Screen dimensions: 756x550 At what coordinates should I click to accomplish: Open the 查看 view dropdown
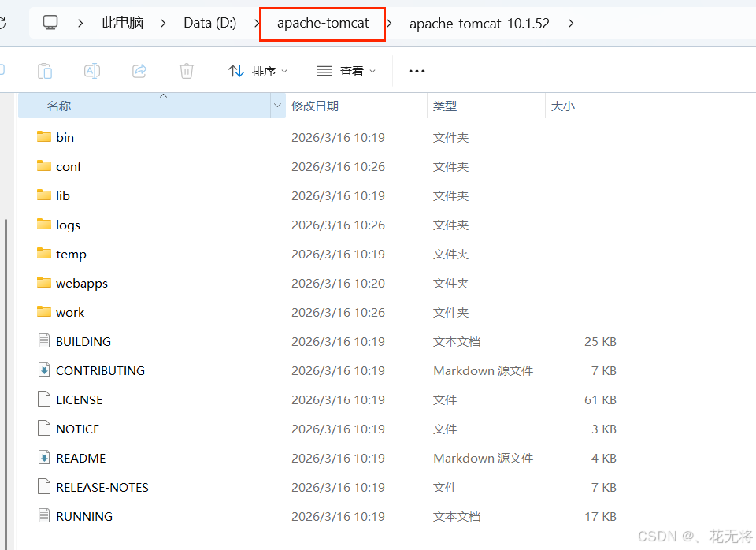click(346, 72)
